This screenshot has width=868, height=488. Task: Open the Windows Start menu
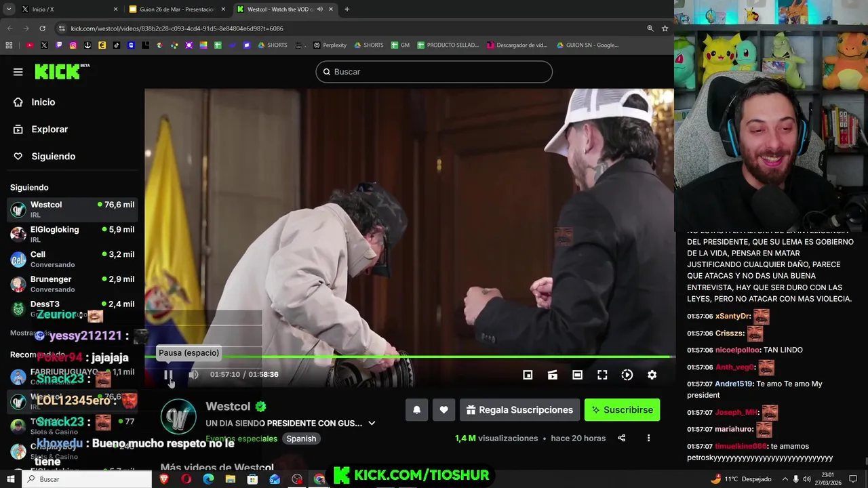(x=10, y=479)
